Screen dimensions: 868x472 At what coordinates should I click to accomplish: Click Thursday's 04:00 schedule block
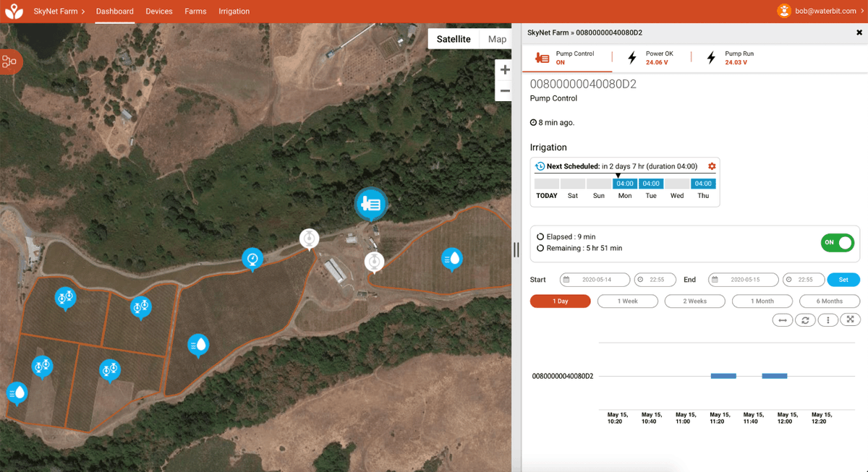point(703,184)
